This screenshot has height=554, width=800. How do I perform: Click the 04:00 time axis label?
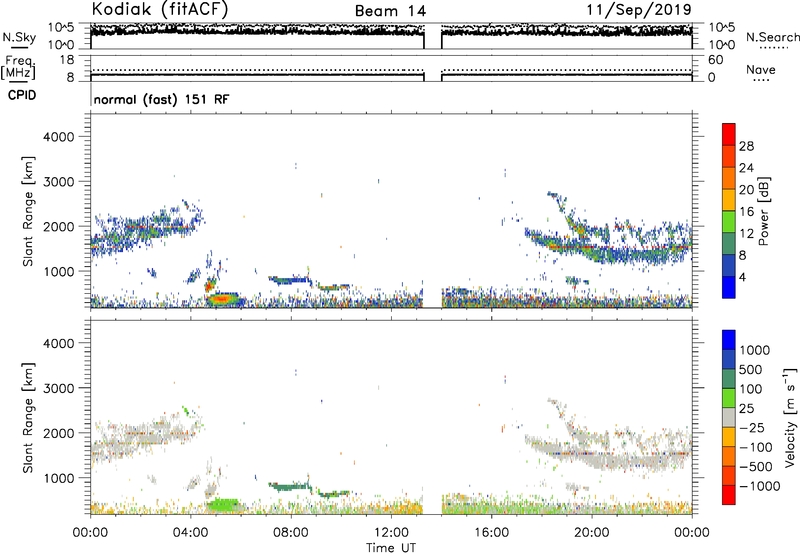click(191, 533)
